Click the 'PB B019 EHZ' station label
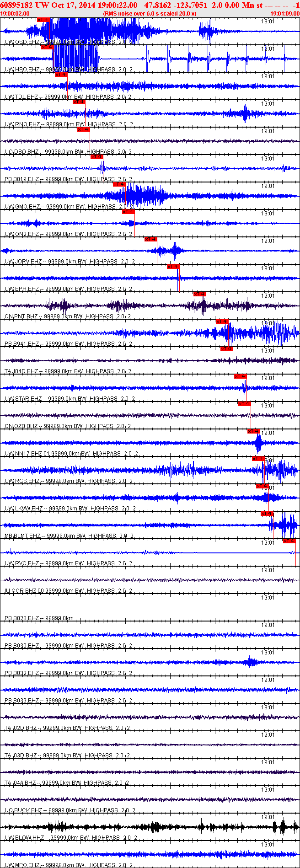Viewport: 300px width, 868px height. pyautogui.click(x=21, y=179)
